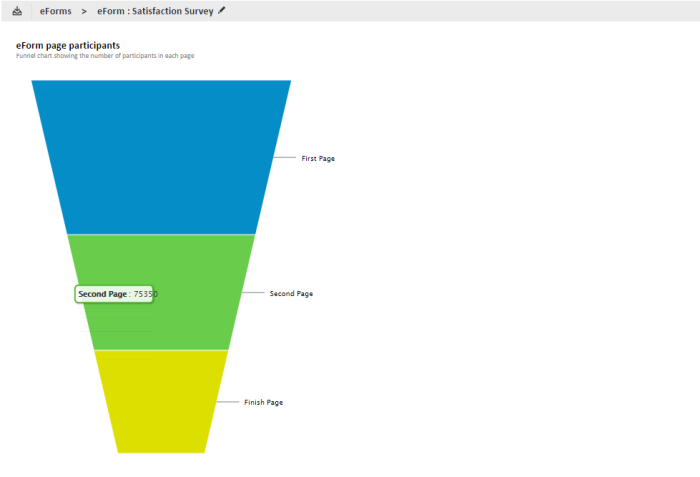Click the connector line for First Page label
The width and height of the screenshot is (700, 477).
coord(285,158)
